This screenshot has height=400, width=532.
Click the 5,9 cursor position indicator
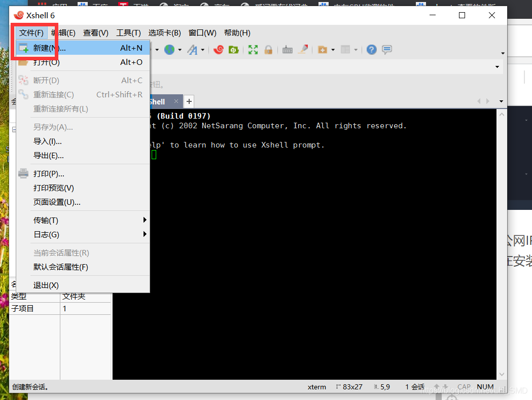pyautogui.click(x=382, y=387)
